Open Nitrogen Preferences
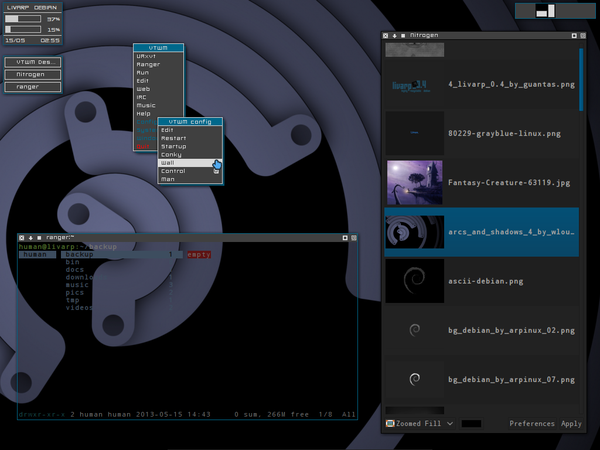Viewport: 600px width, 450px height. point(532,424)
